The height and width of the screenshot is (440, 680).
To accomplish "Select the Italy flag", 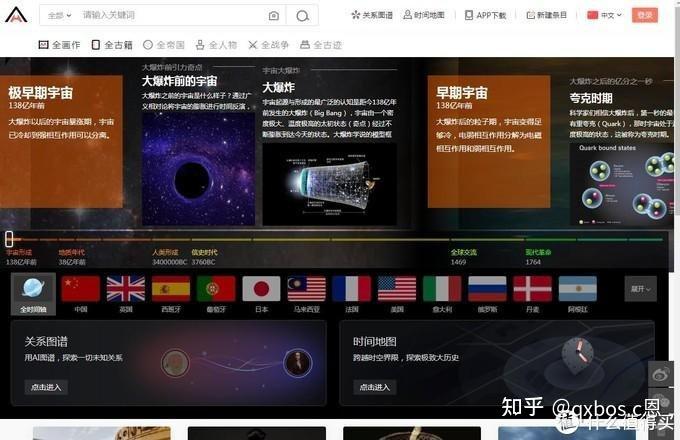I will (442, 289).
